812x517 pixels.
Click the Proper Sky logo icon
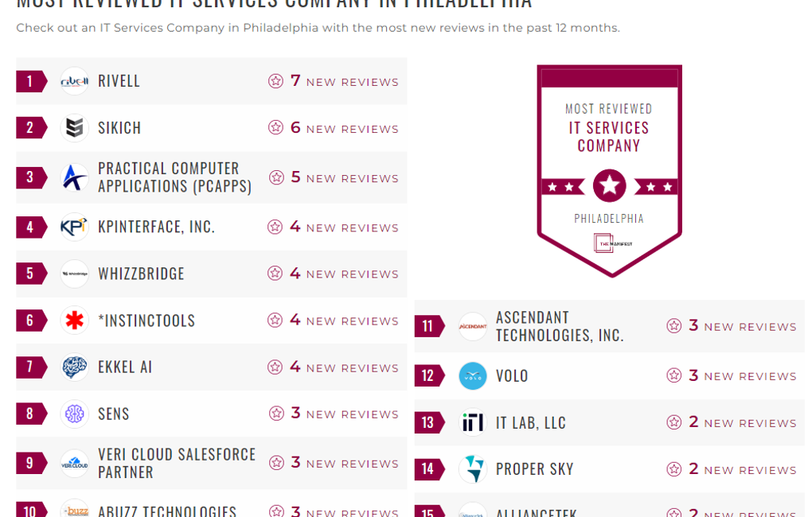pos(472,469)
